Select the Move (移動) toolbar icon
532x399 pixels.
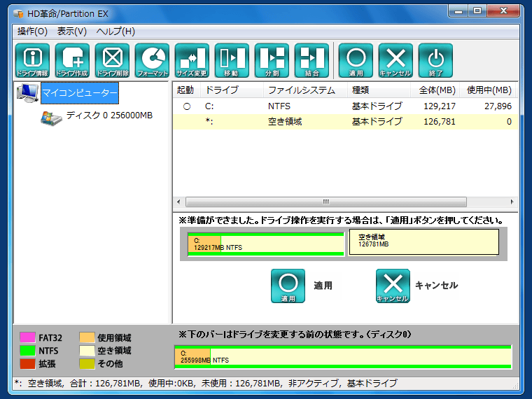tap(232, 60)
